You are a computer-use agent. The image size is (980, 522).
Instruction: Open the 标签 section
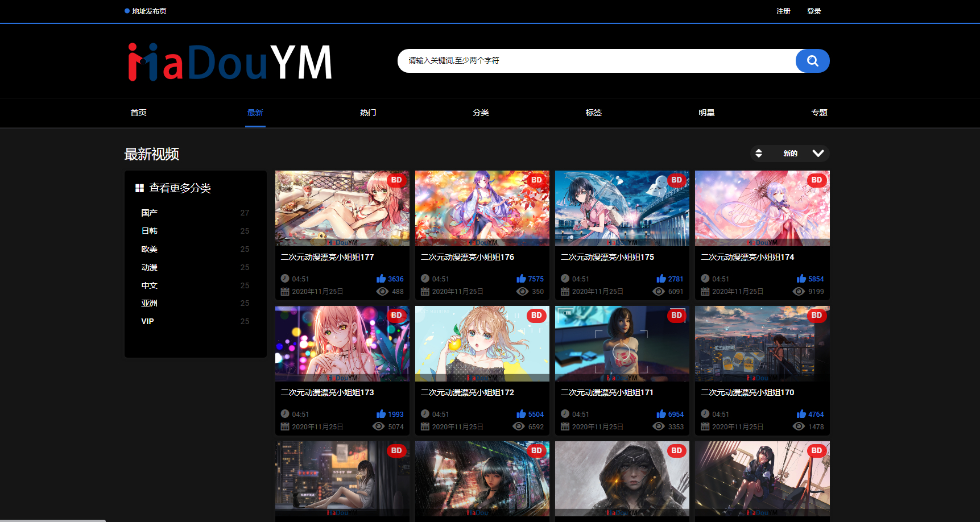[593, 113]
